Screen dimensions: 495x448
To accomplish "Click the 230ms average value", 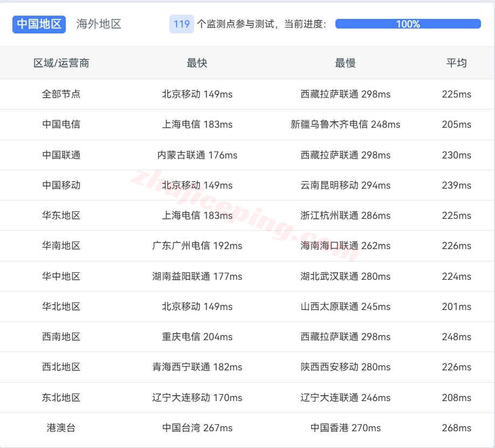I will (457, 155).
